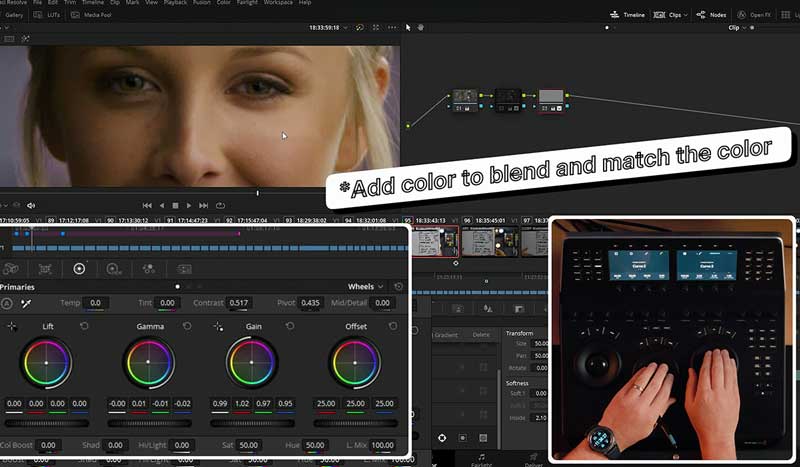800x467 pixels.
Task: Click the Temp value field
Action: 95,303
